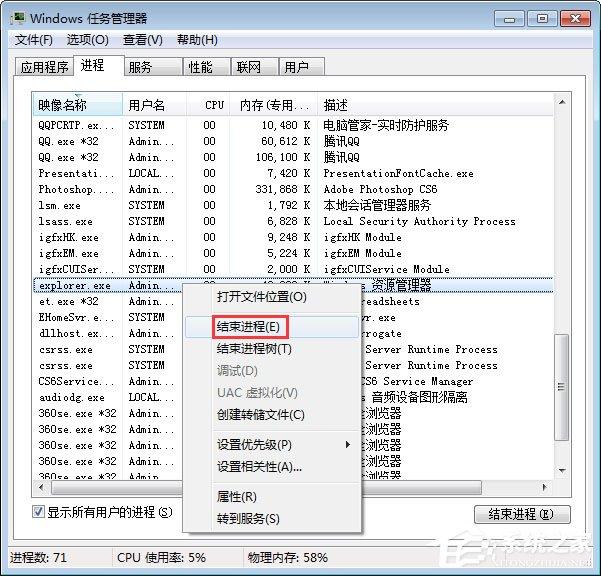The width and height of the screenshot is (601, 576).
Task: Switch to the 联网 tab
Action: pos(255,67)
